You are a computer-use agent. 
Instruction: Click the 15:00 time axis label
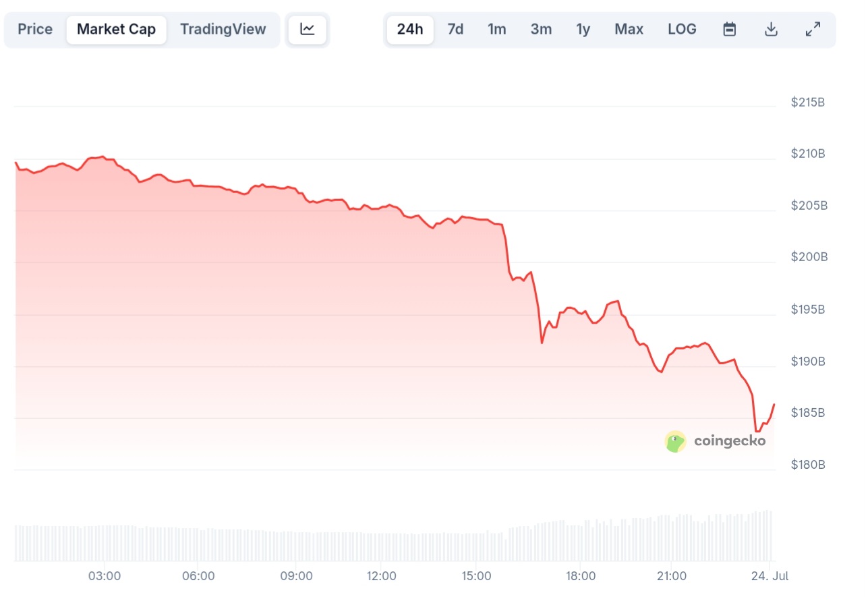click(x=476, y=576)
